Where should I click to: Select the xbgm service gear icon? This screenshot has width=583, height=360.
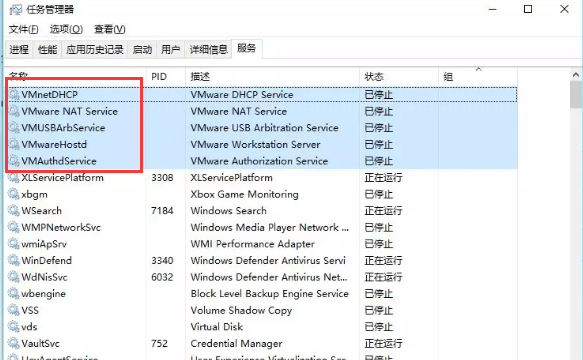point(14,194)
